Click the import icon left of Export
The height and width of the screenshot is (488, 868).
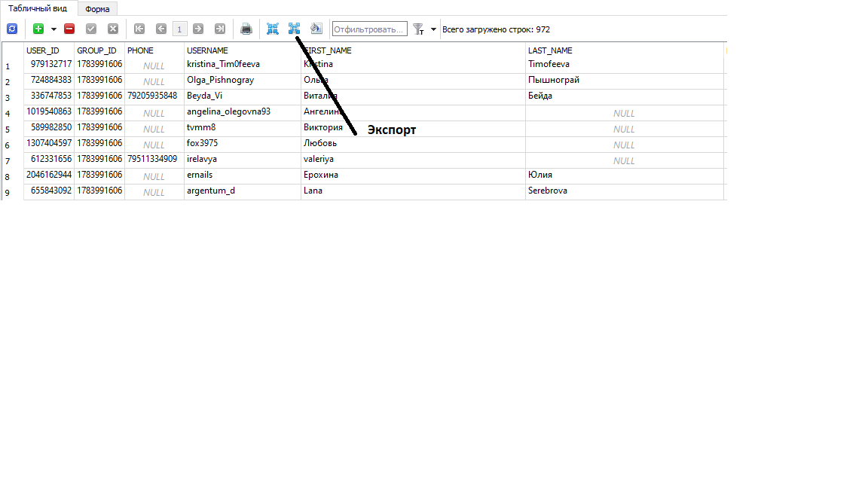point(273,29)
